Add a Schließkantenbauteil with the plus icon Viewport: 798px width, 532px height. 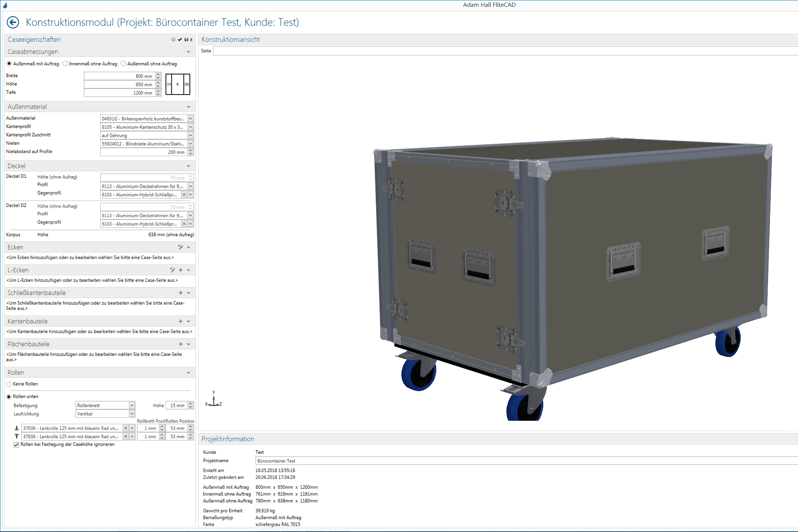click(x=181, y=293)
